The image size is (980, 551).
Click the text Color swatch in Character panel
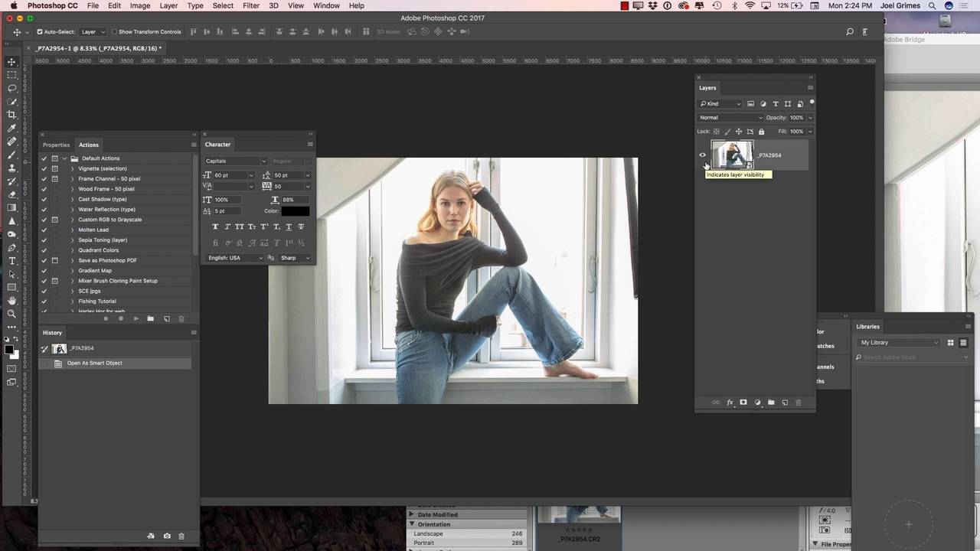(x=296, y=211)
